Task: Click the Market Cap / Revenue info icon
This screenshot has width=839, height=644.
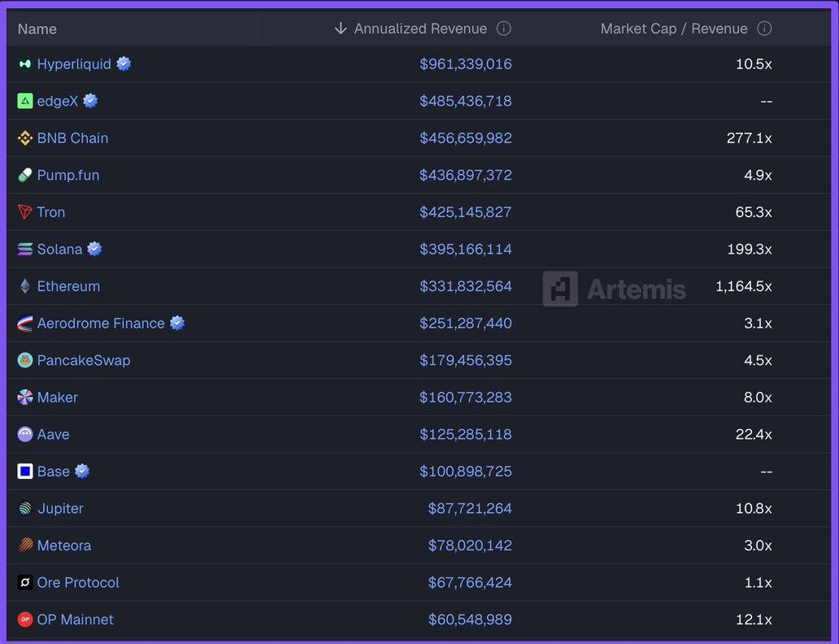Action: (x=764, y=28)
